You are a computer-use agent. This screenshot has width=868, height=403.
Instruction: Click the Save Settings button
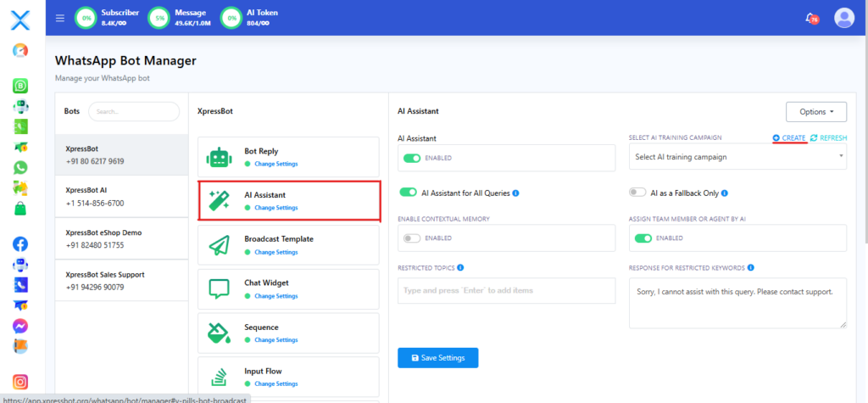click(x=437, y=358)
